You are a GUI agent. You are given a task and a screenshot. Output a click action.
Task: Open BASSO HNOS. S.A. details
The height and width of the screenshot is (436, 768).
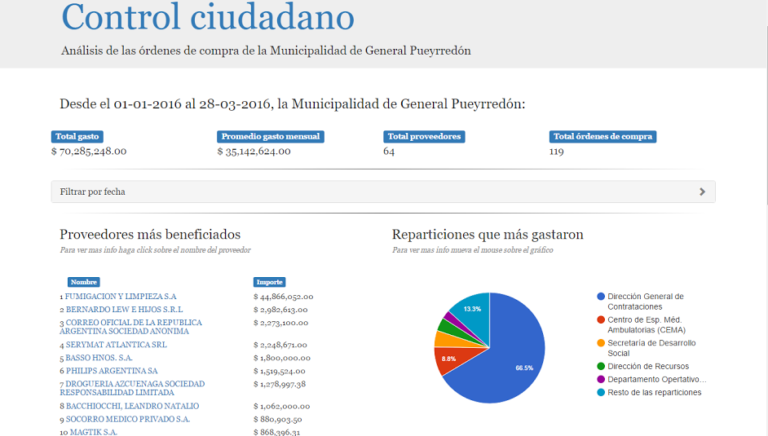(98, 357)
